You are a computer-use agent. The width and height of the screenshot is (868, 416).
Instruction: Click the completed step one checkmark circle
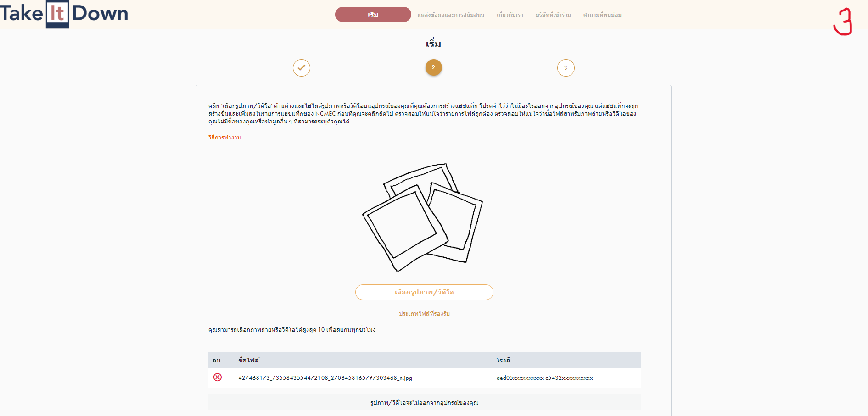(302, 68)
